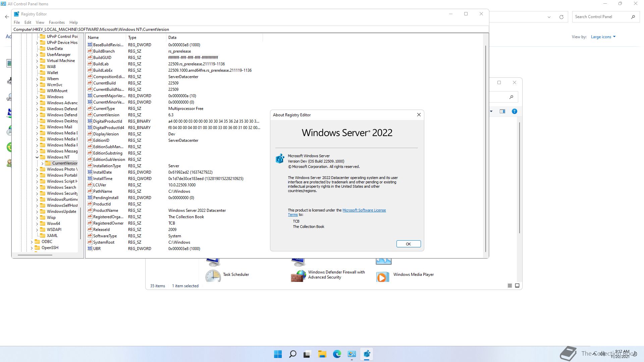Expand the Wbem tree node
The height and width of the screenshot is (362, 644).
[37, 79]
